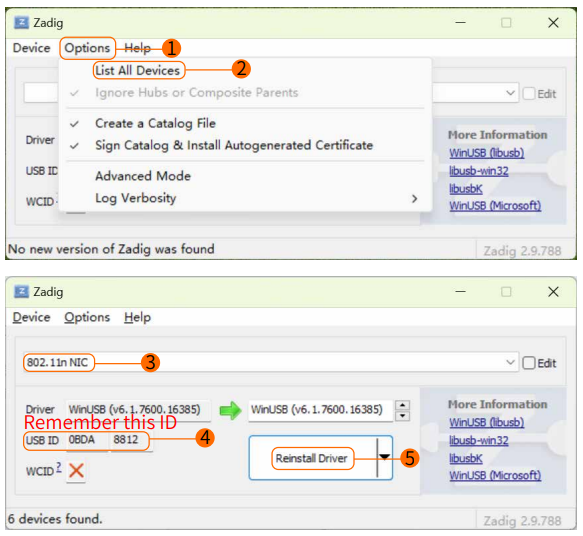Image resolution: width=583 pixels, height=536 pixels.
Task: Open libusb-win32 link in top window
Action: point(479,171)
